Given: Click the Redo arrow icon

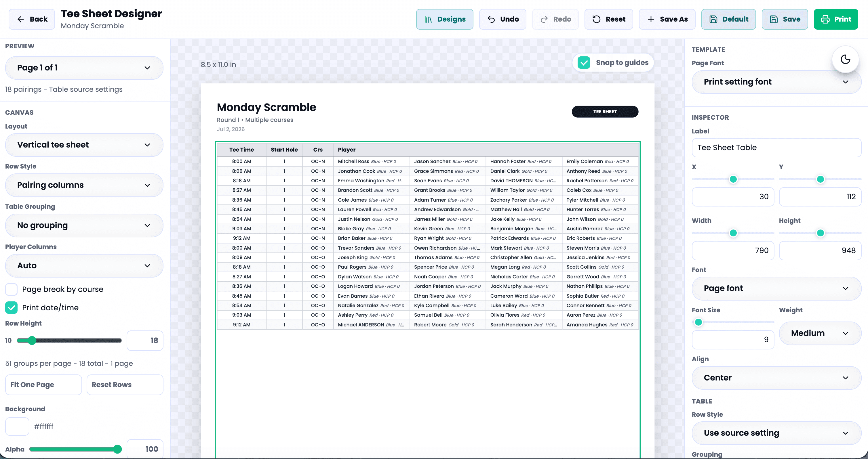Looking at the screenshot, I should tap(544, 19).
